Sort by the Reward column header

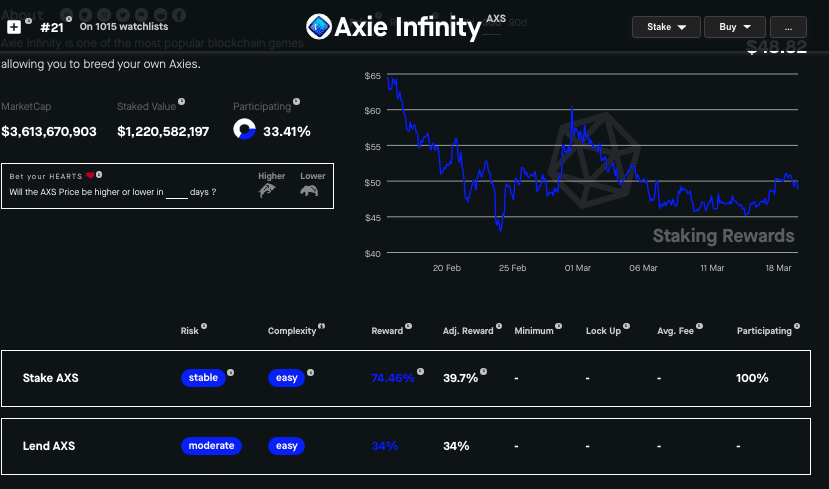[386, 330]
